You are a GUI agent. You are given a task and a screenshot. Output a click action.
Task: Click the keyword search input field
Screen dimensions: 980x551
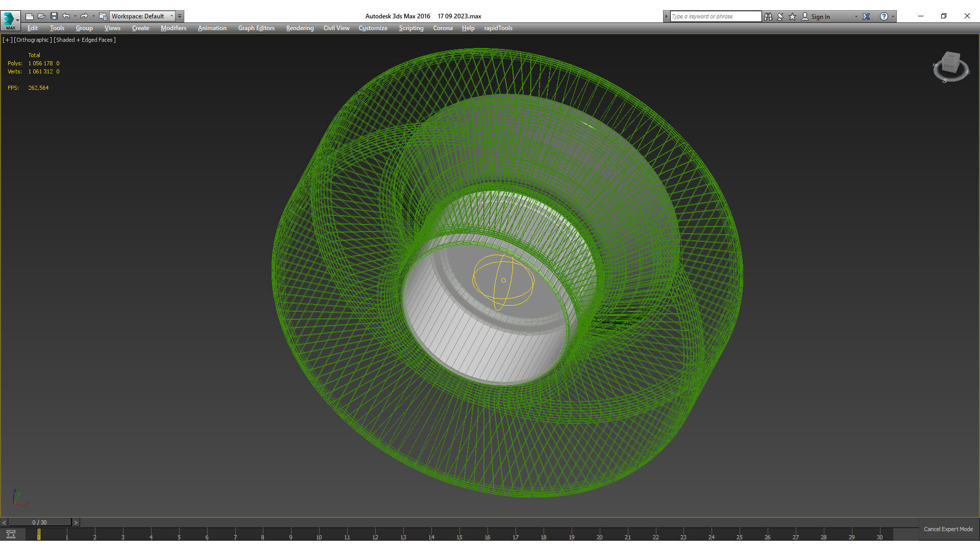tap(716, 16)
